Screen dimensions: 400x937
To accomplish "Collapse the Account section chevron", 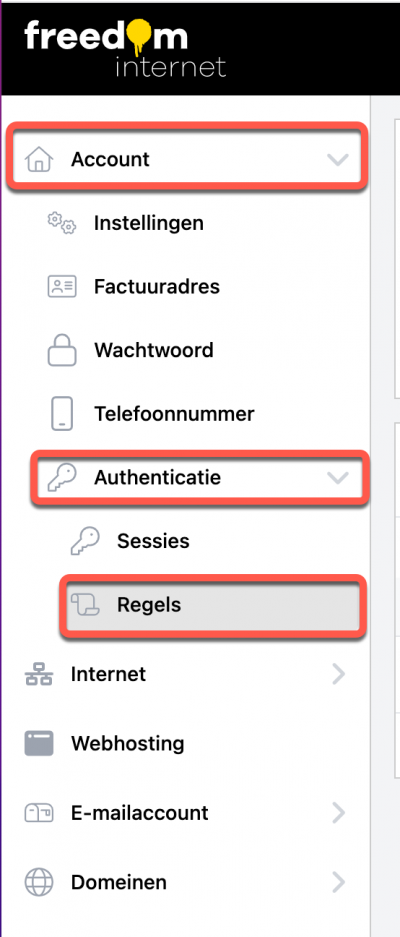I will (338, 160).
